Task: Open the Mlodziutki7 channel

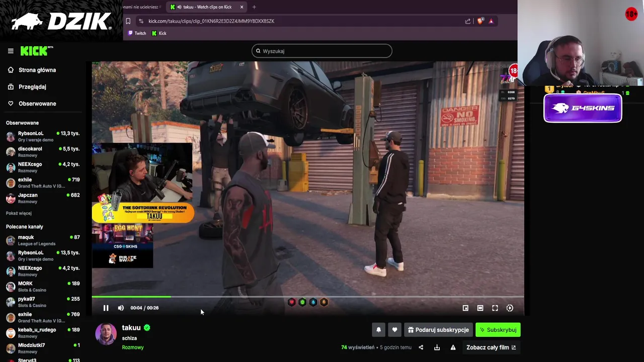Action: [43, 348]
